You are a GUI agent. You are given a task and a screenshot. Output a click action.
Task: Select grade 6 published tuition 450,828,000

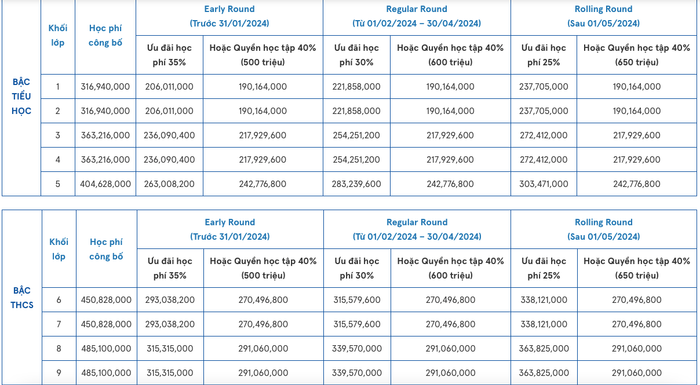(x=106, y=300)
